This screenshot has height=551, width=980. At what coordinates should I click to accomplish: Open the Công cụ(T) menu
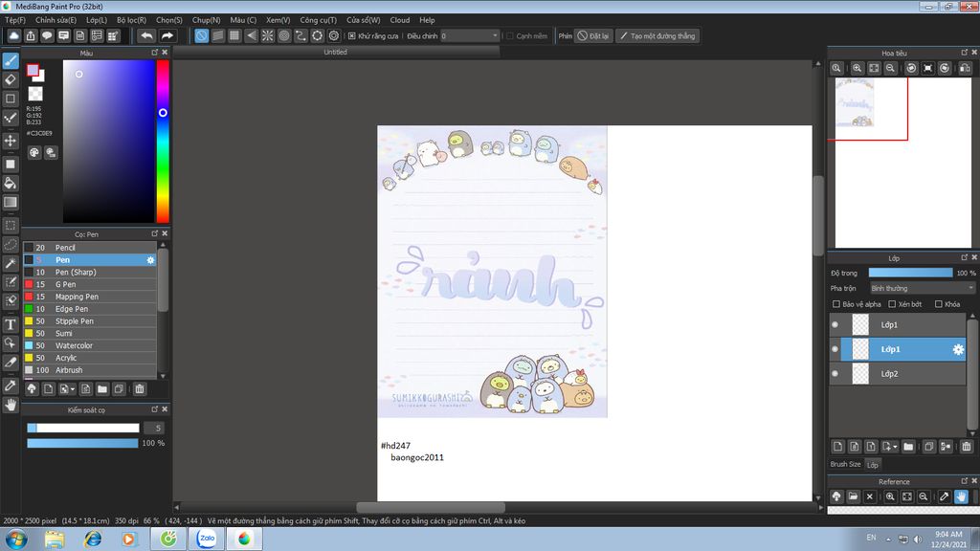click(318, 20)
